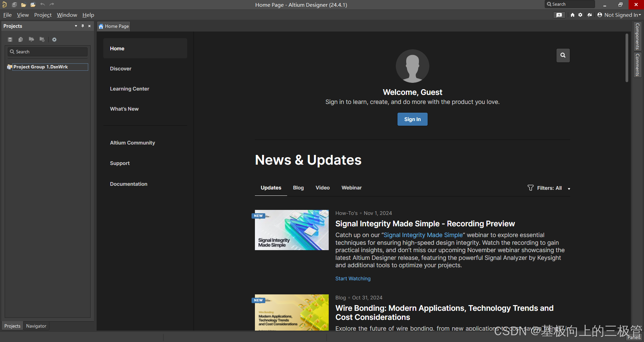The height and width of the screenshot is (342, 644).
Task: Open Home in the sidebar navigation
Action: [145, 49]
